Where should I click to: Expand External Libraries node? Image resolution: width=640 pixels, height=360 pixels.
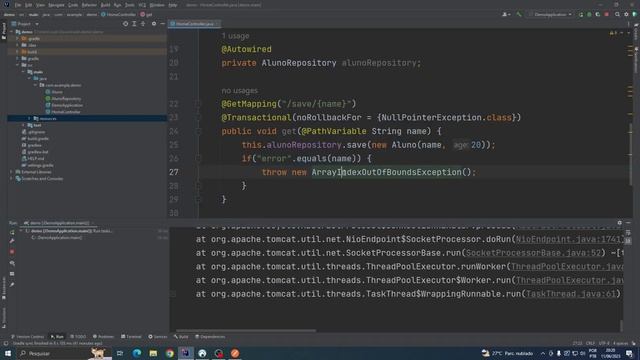click(11, 172)
